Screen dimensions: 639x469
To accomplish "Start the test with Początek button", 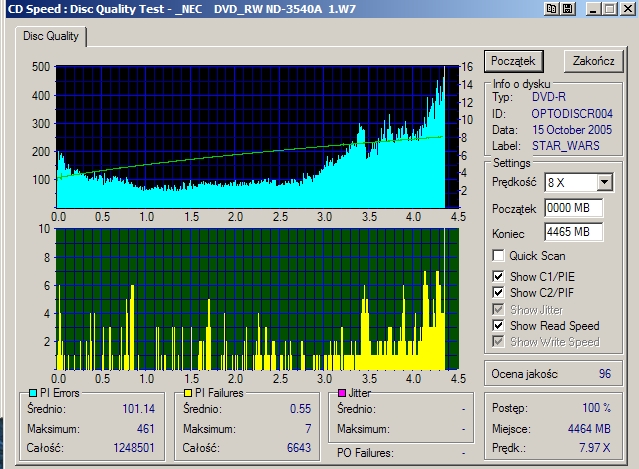I will tap(513, 61).
